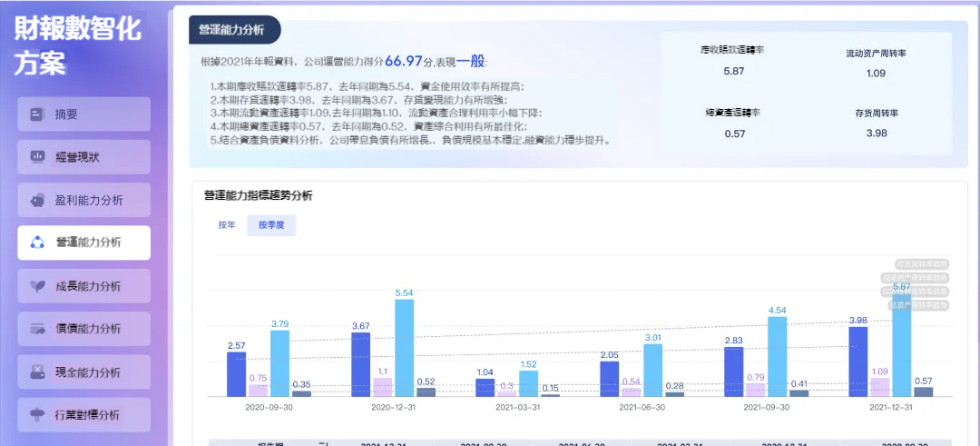Image resolution: width=980 pixels, height=446 pixels.
Task: Click the dark blue bar labeled 3.67
Action: (x=360, y=364)
